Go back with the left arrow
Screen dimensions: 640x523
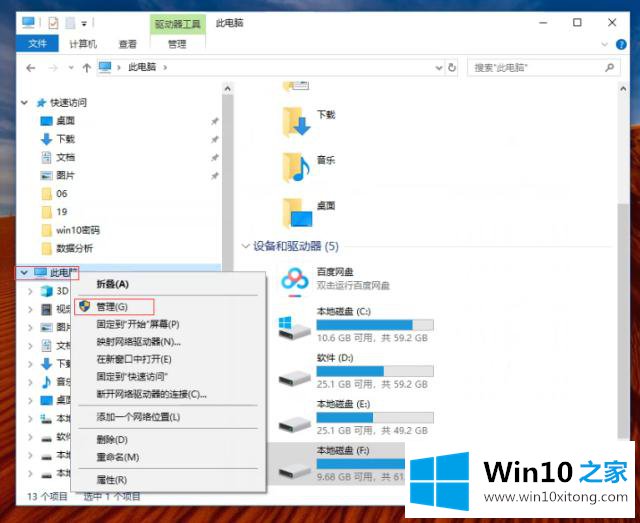(x=31, y=68)
